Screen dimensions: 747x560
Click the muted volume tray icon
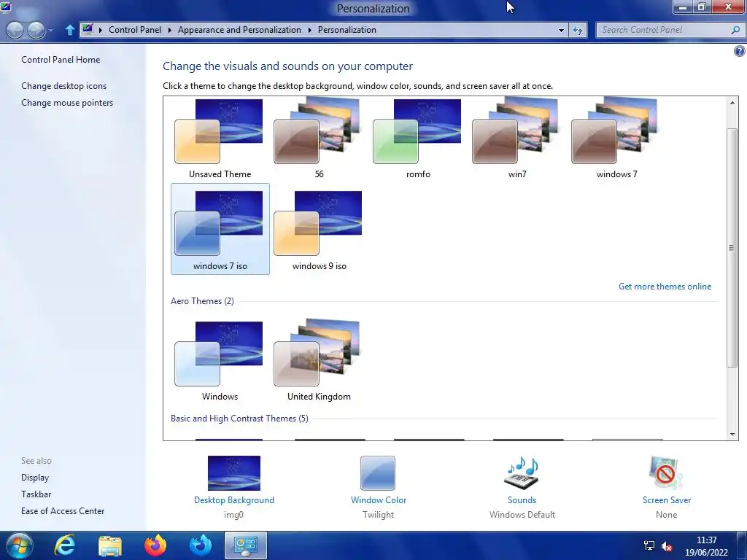pyautogui.click(x=667, y=546)
